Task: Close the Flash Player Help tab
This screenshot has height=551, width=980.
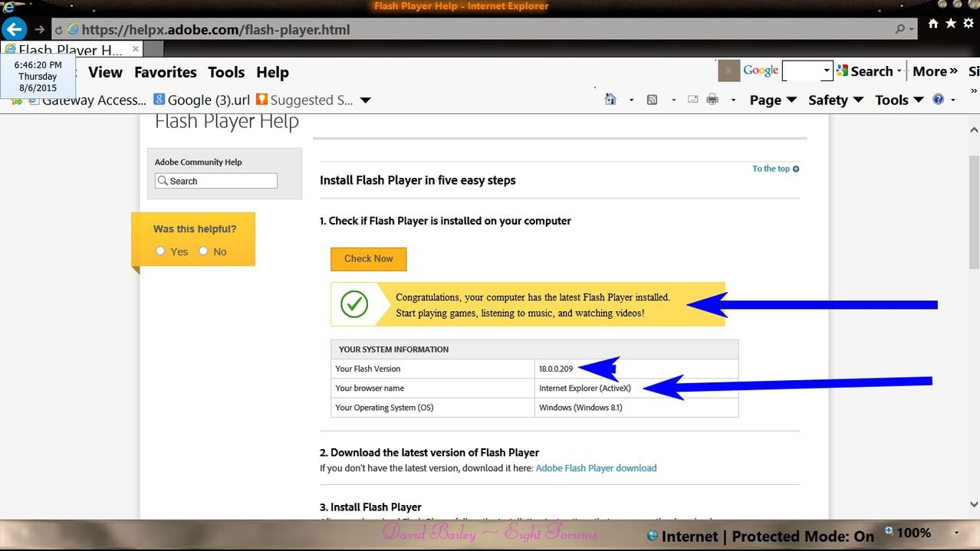Action: coord(136,48)
